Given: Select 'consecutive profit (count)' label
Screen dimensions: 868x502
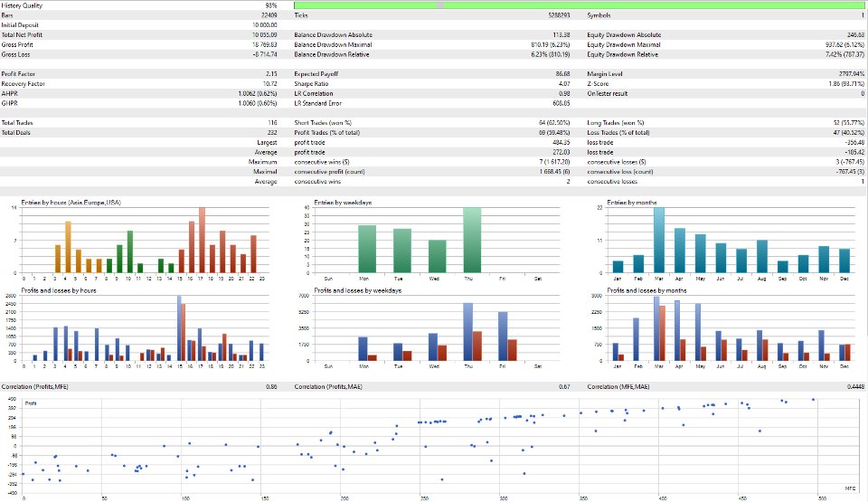Looking at the screenshot, I should [x=329, y=172].
